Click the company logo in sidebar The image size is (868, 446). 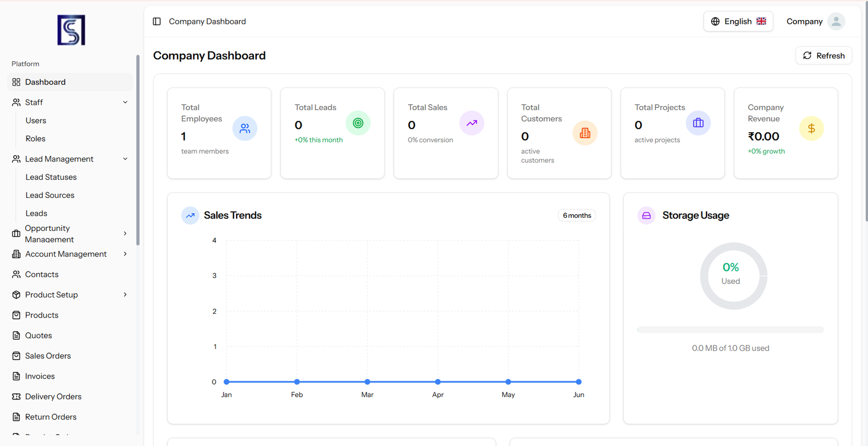pos(71,30)
